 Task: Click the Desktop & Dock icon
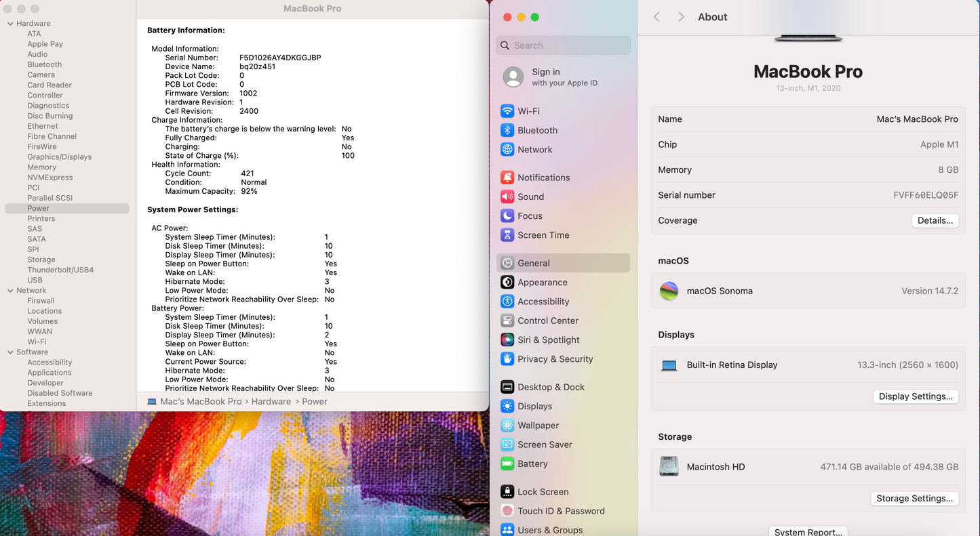(507, 387)
